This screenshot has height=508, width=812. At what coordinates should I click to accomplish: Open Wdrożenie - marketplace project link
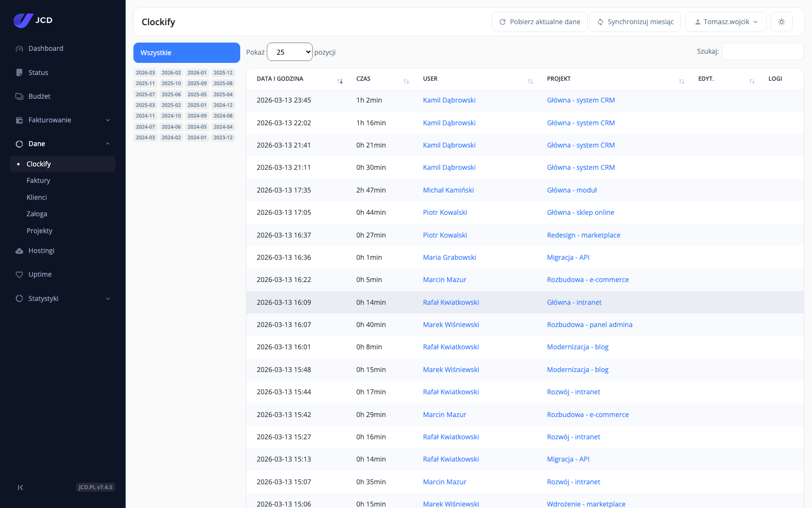[x=586, y=504]
